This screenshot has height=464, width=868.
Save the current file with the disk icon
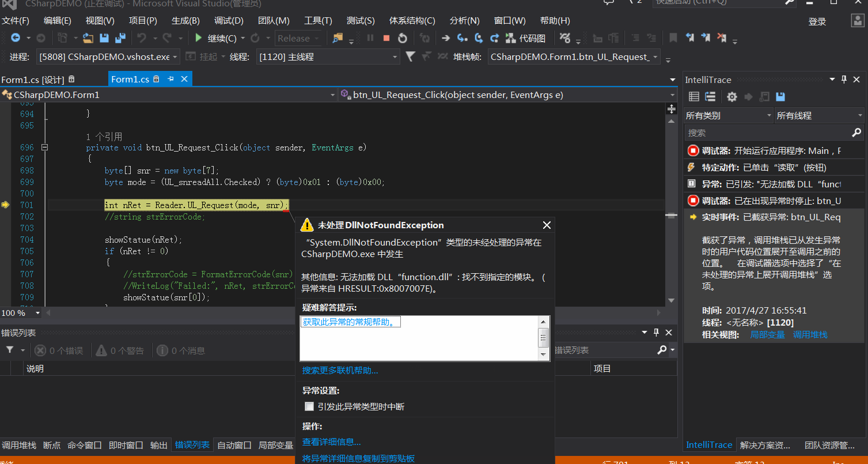click(x=104, y=38)
